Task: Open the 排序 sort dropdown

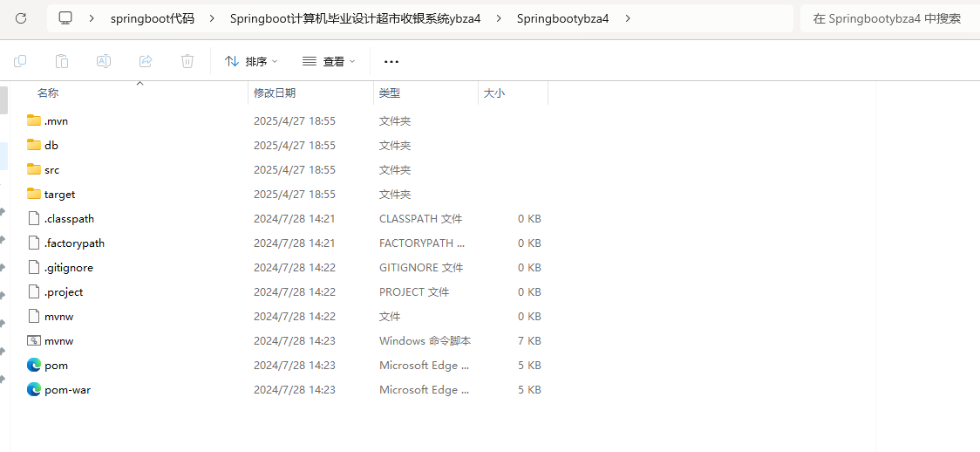Action: (251, 61)
